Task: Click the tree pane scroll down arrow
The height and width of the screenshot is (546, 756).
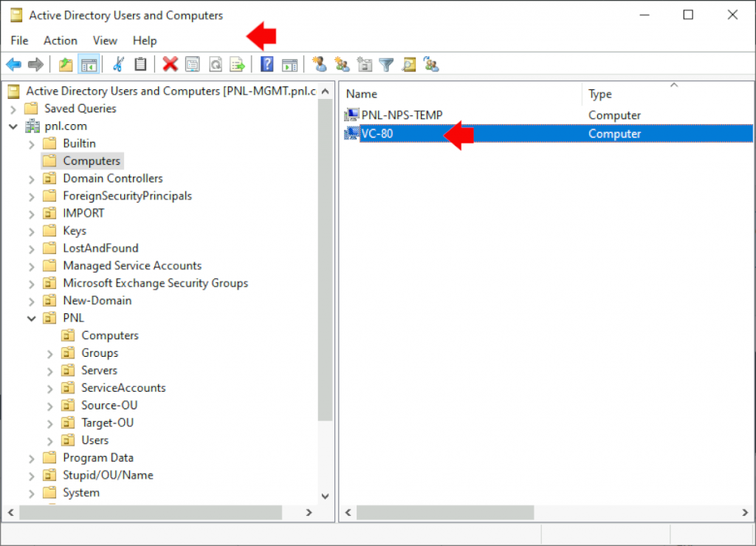Action: [326, 496]
